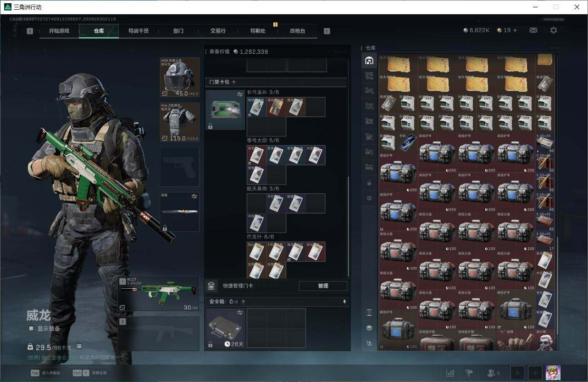Click the 巴克什 6/6 label

click(260, 237)
